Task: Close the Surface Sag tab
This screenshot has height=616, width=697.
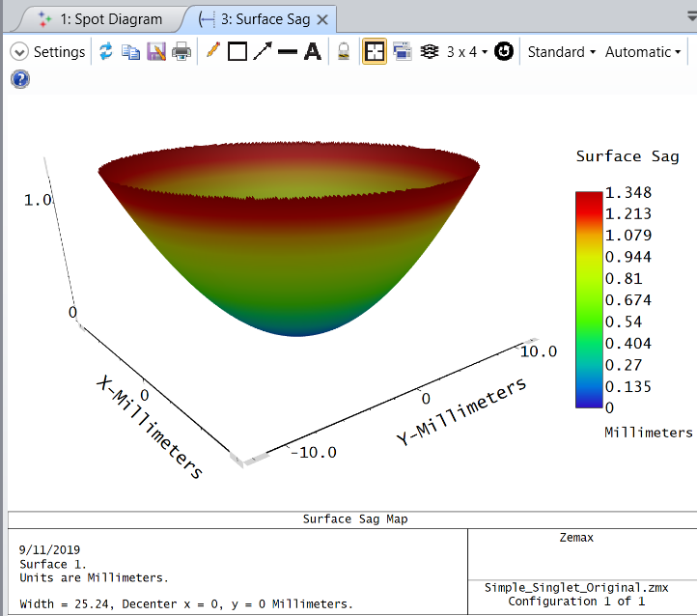Action: 322,19
